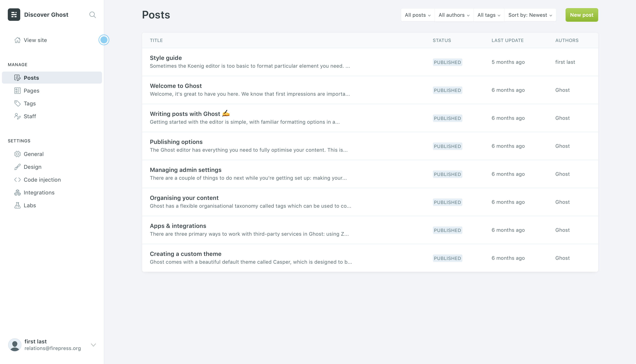This screenshot has height=364, width=636.
Task: Click the first last user avatar
Action: (x=15, y=345)
